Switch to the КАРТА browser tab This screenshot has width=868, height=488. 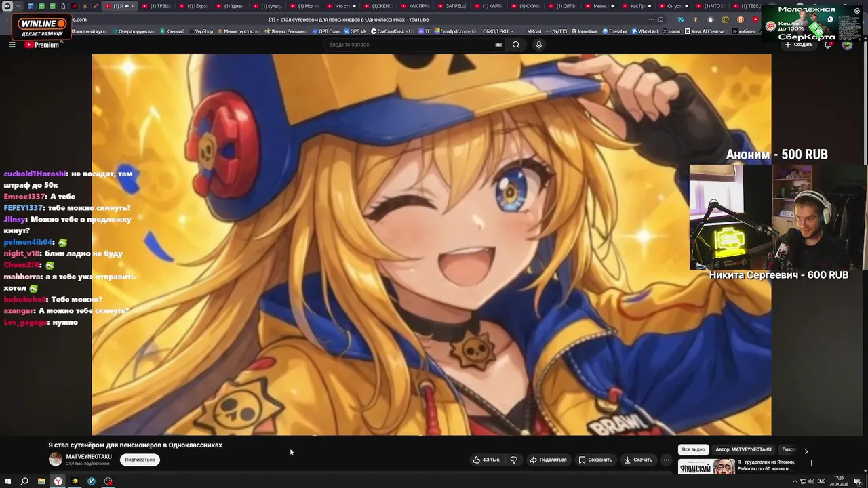click(x=492, y=6)
